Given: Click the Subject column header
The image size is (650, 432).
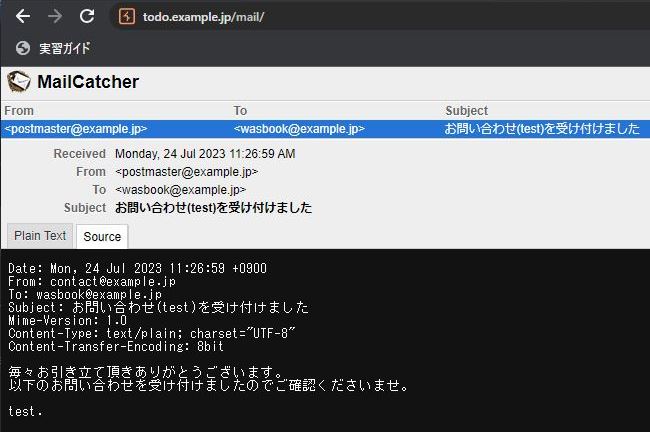Looking at the screenshot, I should [466, 111].
